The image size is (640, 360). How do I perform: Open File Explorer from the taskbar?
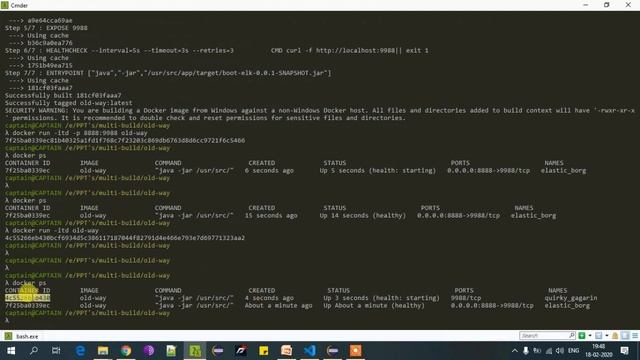click(x=103, y=351)
